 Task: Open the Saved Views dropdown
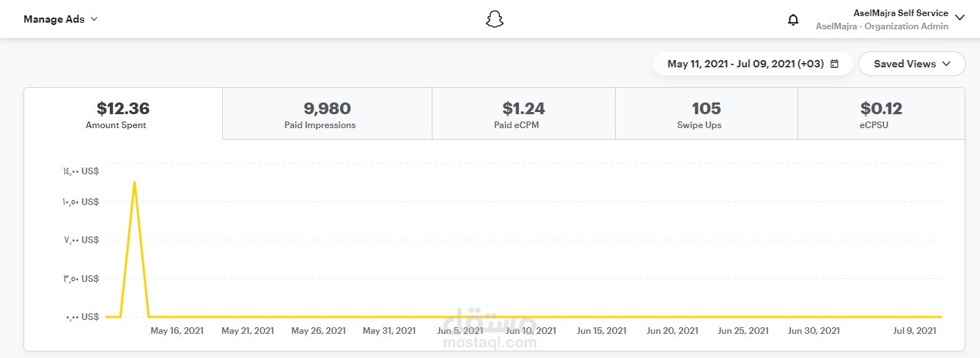click(912, 64)
